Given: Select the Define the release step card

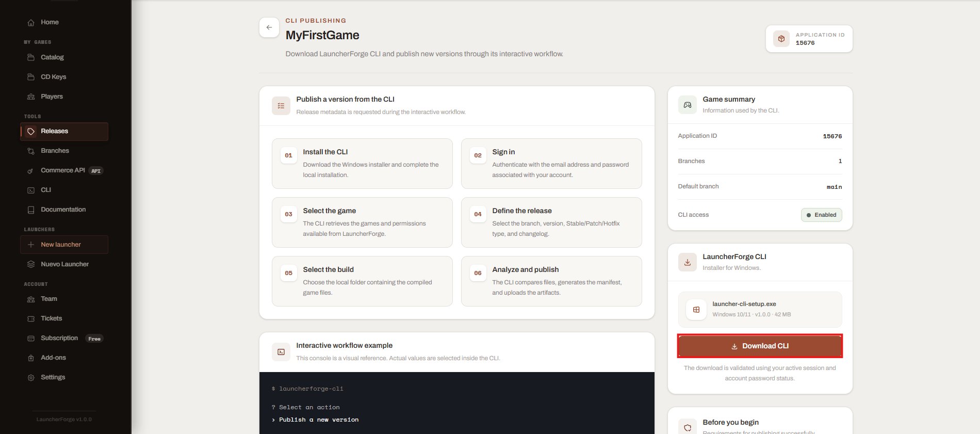Looking at the screenshot, I should click(x=551, y=222).
